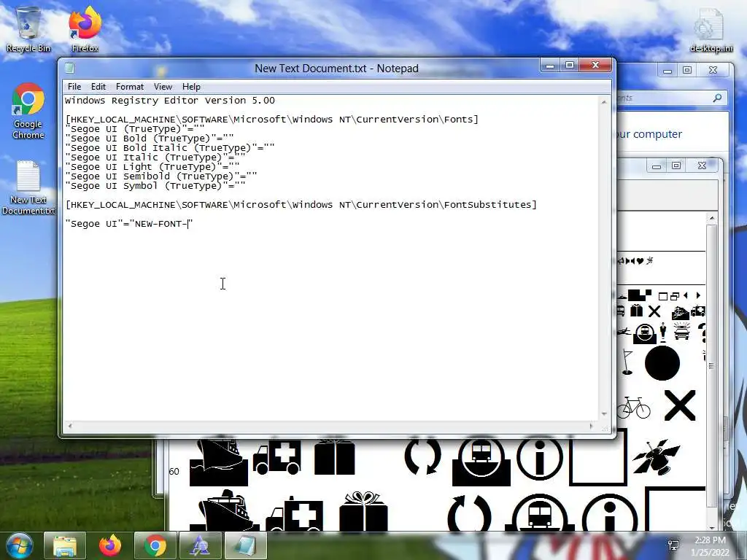
Task: Click the Notepad horizontal scroll right arrow
Action: (x=591, y=426)
